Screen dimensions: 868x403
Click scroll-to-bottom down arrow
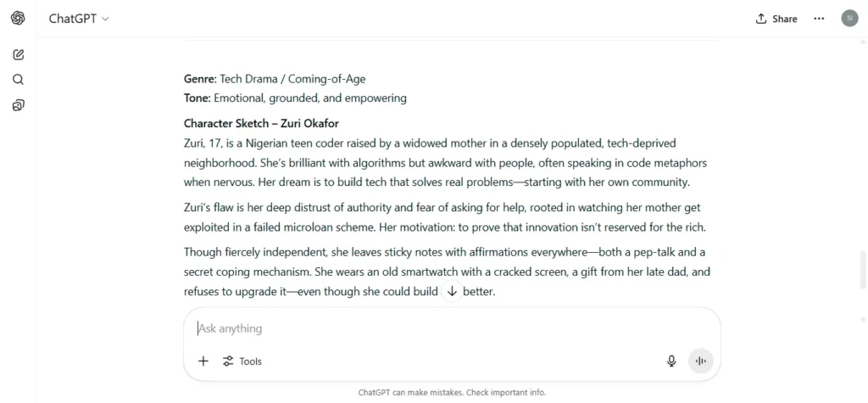(452, 291)
